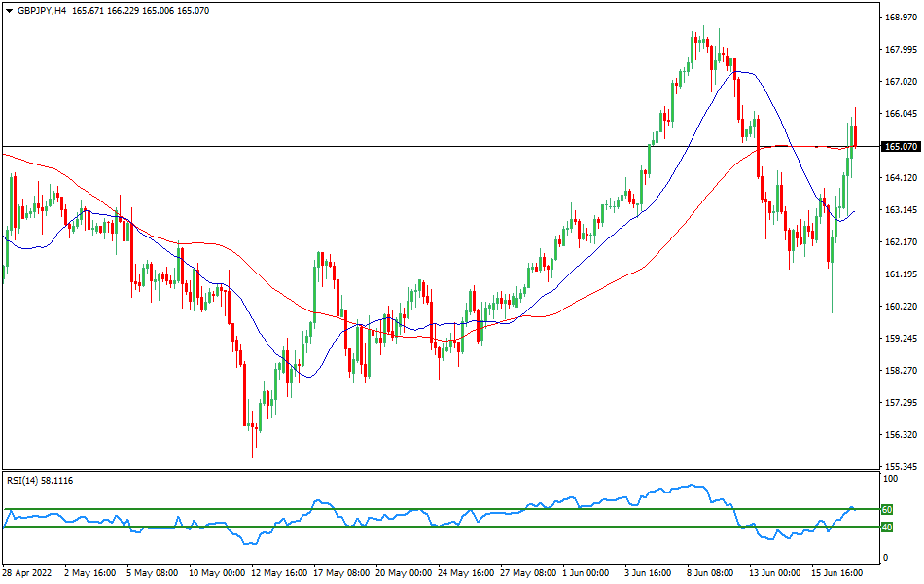Click the GBPJPY,H4 symbol label
Image resolution: width=924 pixels, height=584 pixels.
click(x=41, y=11)
